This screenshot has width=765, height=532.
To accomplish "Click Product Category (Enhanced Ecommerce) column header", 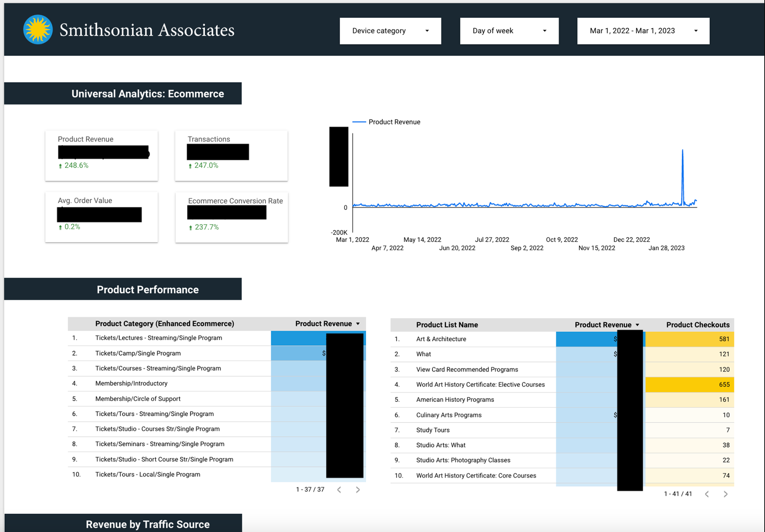I will pyautogui.click(x=165, y=324).
